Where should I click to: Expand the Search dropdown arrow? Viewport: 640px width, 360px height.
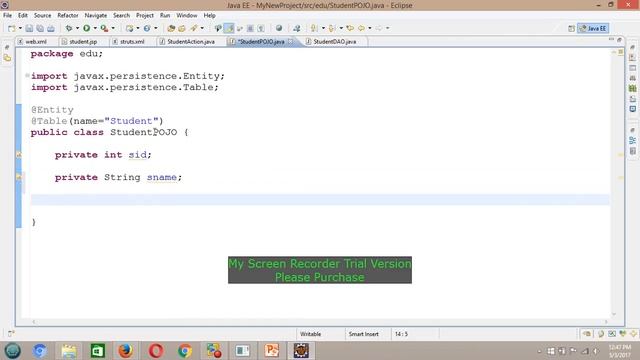(202, 28)
